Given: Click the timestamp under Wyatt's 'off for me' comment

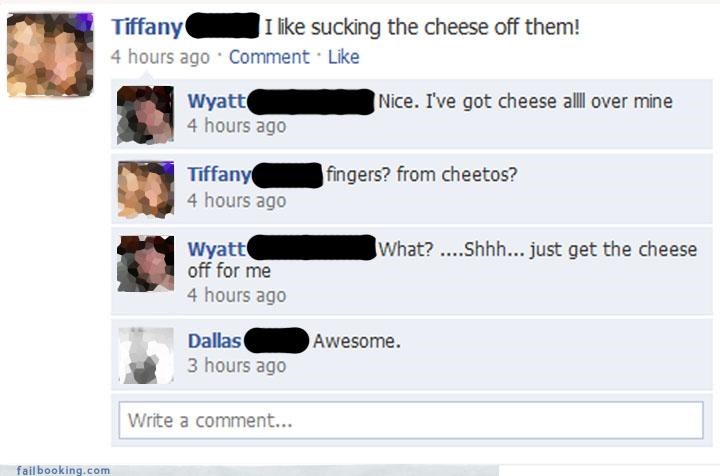Looking at the screenshot, I should [236, 295].
